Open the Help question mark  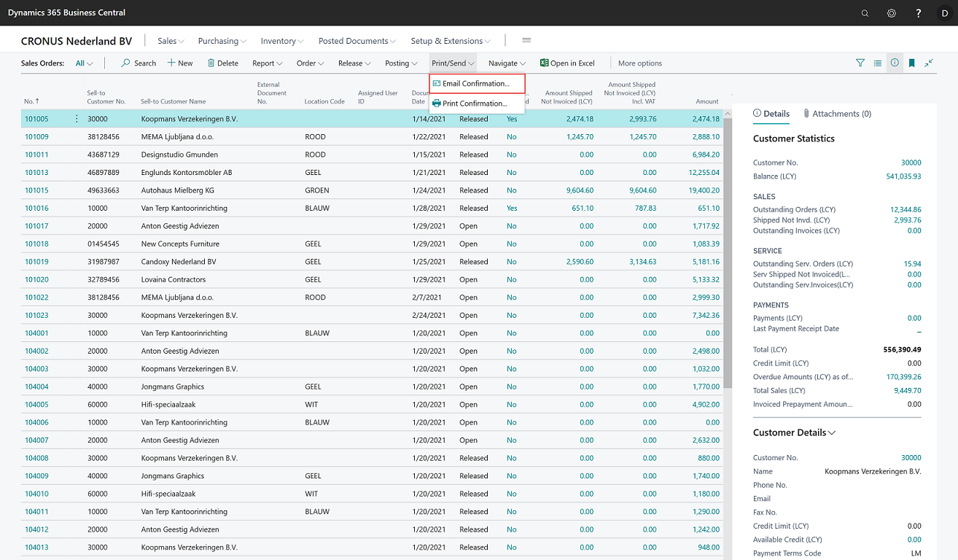point(919,13)
